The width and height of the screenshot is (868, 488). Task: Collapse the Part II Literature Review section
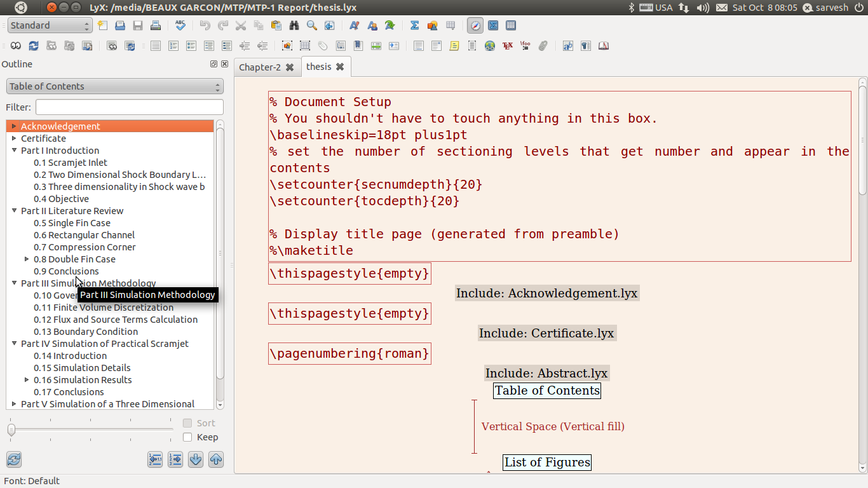click(14, 210)
